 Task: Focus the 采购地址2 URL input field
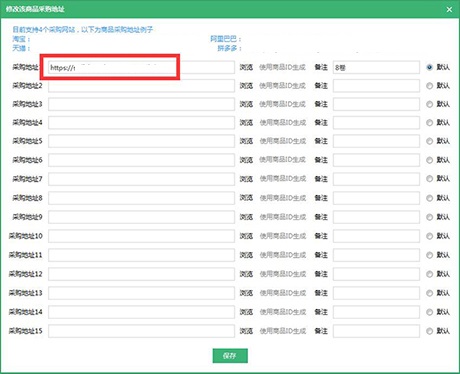click(141, 86)
